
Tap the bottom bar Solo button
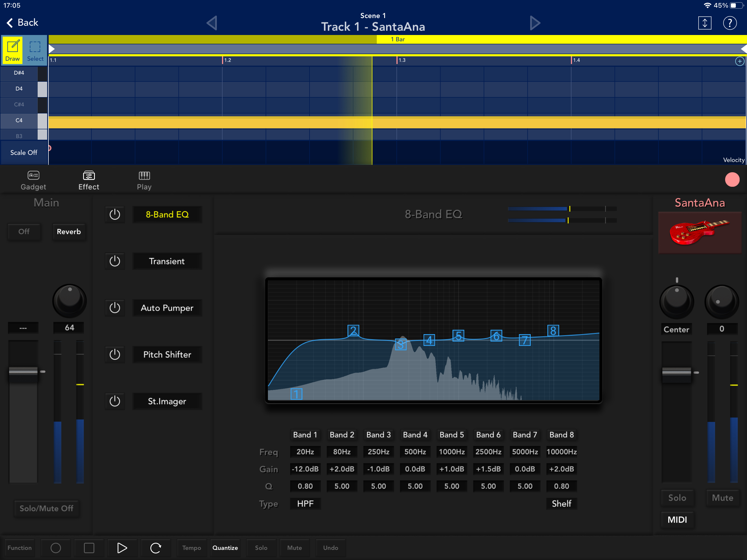point(261,548)
